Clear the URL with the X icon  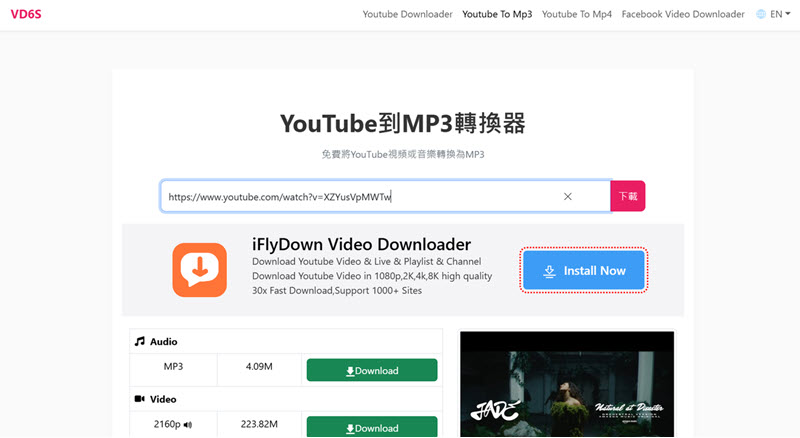[x=567, y=197]
